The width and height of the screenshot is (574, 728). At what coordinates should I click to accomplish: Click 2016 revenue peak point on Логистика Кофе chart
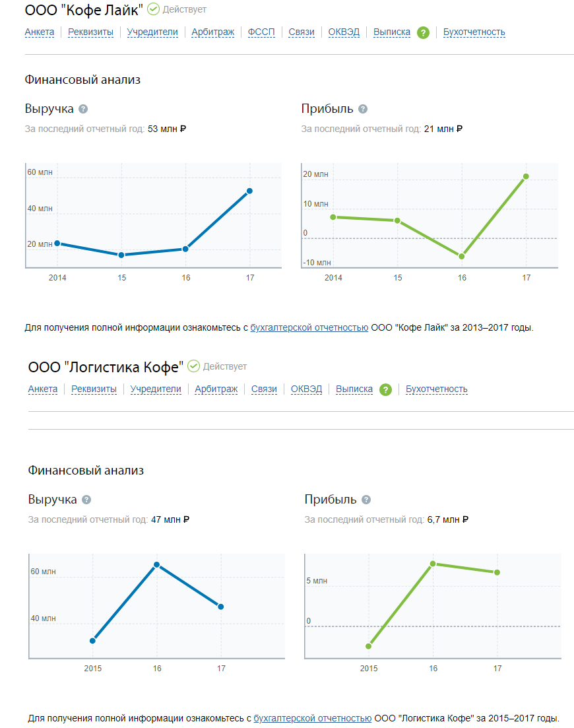(x=156, y=565)
